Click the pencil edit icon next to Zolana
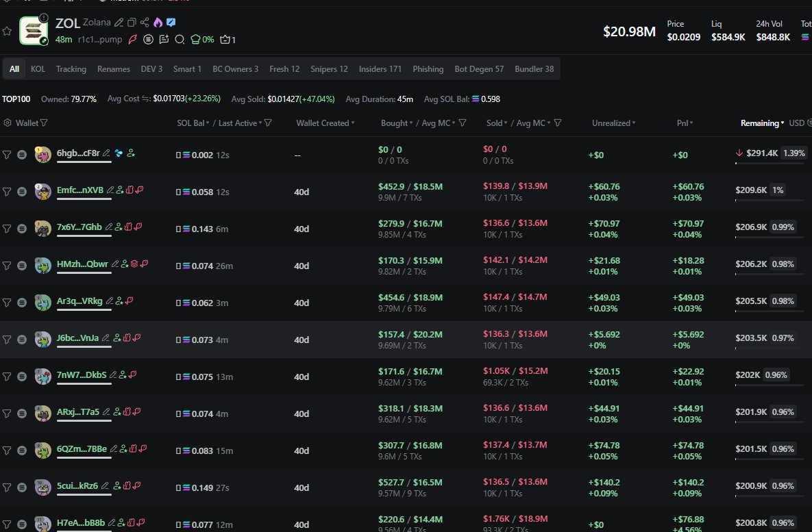The image size is (812, 532). (x=120, y=23)
